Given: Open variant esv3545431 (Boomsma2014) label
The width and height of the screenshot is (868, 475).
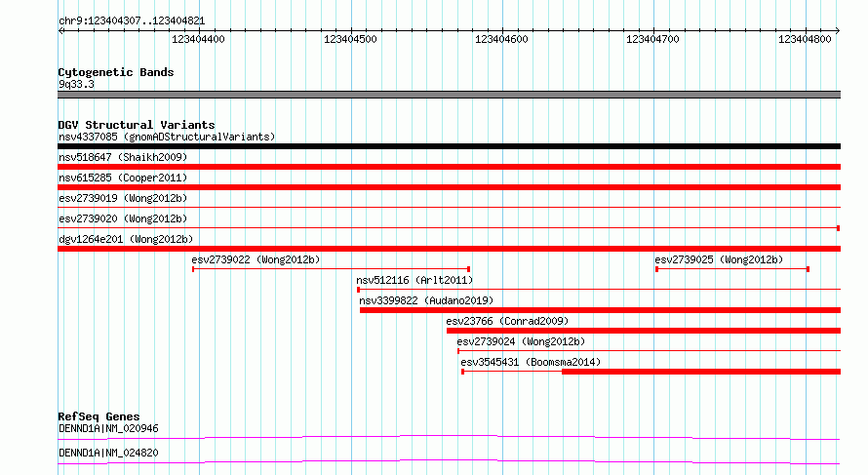Looking at the screenshot, I should coord(531,362).
